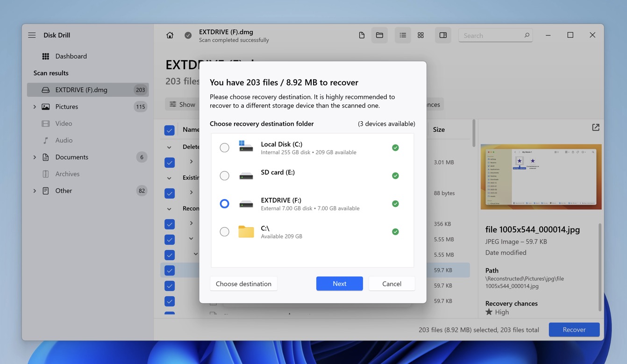Click green check next to Local Disk (C:)
The height and width of the screenshot is (364, 627).
click(395, 148)
